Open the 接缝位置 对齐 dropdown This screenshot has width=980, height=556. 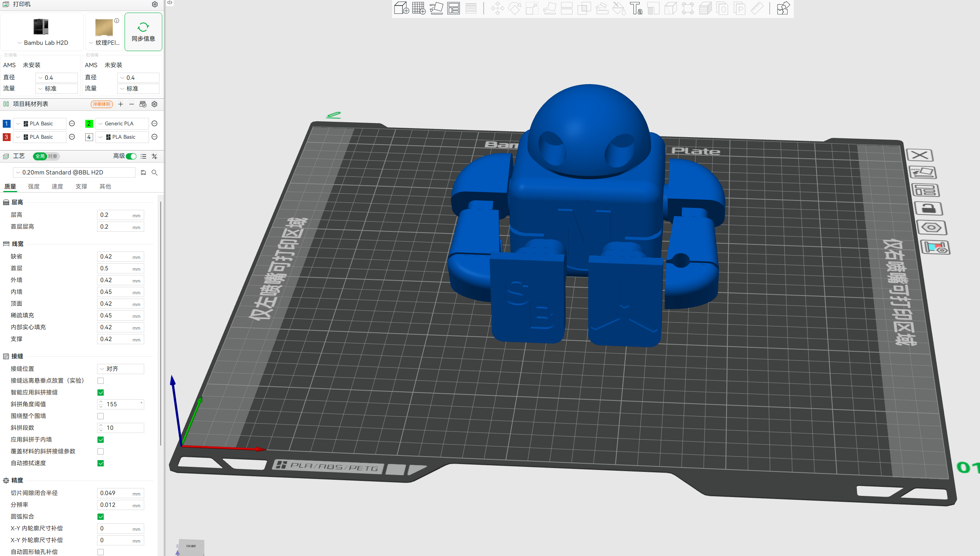[x=120, y=369]
